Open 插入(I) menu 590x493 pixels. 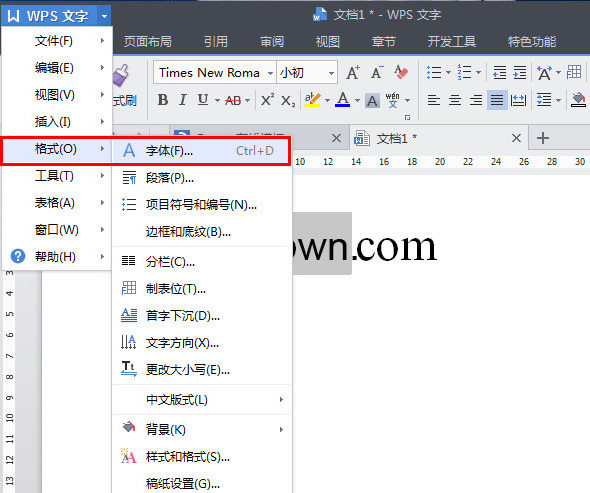click(57, 122)
